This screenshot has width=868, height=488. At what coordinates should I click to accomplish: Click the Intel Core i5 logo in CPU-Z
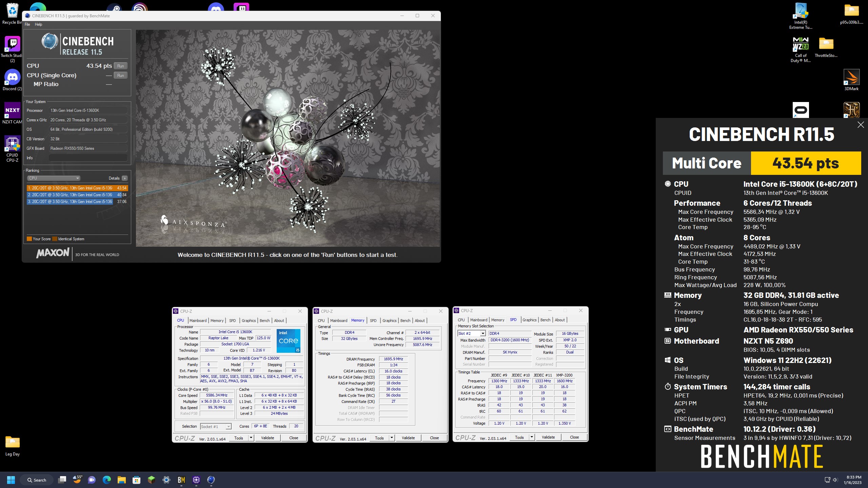click(x=288, y=341)
